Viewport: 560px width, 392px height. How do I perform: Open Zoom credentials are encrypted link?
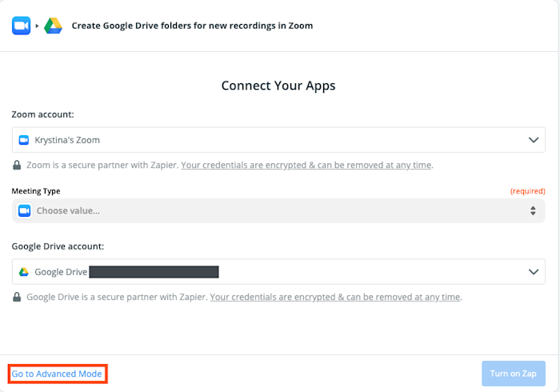pos(306,165)
